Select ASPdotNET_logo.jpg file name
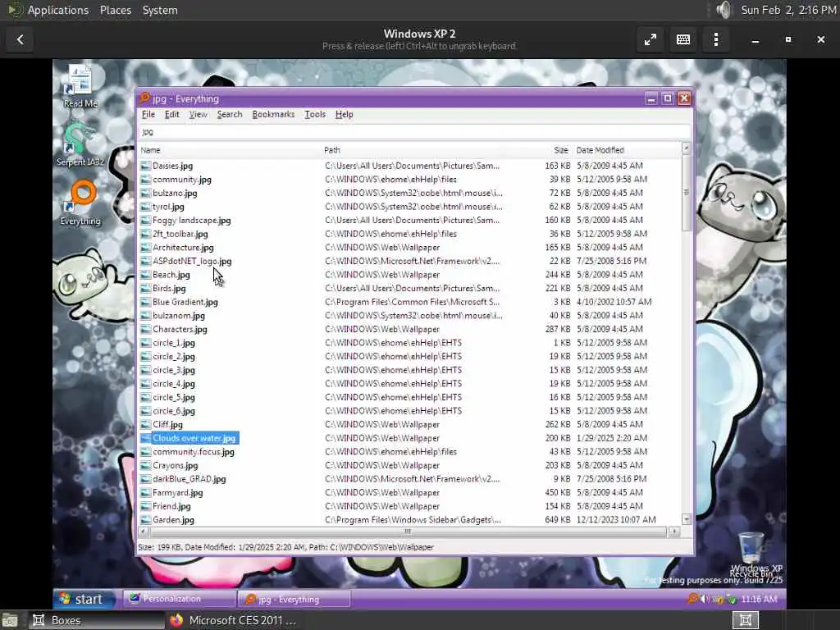Screen dimensions: 840x630 click(192, 262)
